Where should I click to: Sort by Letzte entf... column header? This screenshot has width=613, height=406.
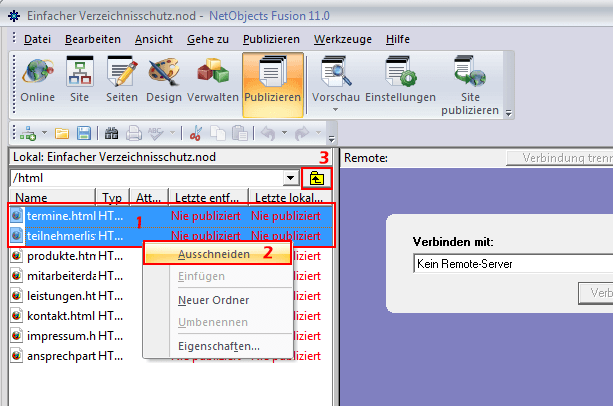[208, 197]
